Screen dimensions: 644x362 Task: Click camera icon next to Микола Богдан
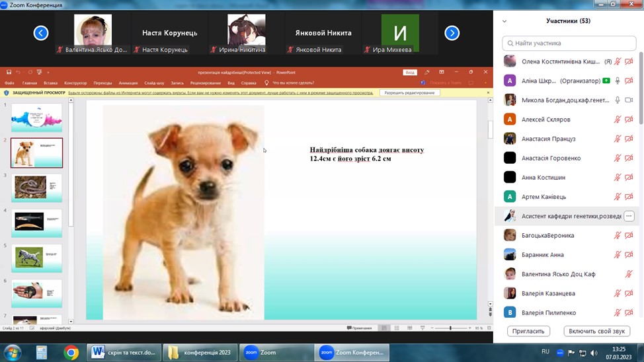tap(629, 100)
